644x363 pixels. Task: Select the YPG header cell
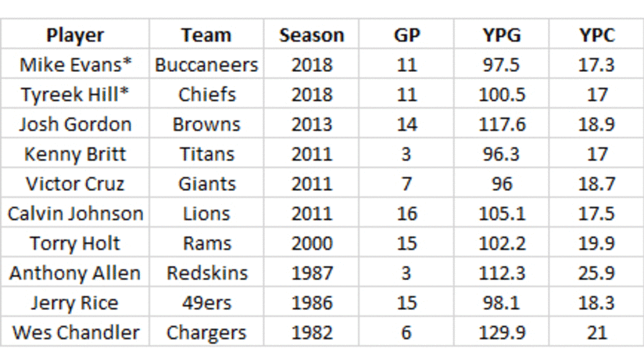[503, 35]
